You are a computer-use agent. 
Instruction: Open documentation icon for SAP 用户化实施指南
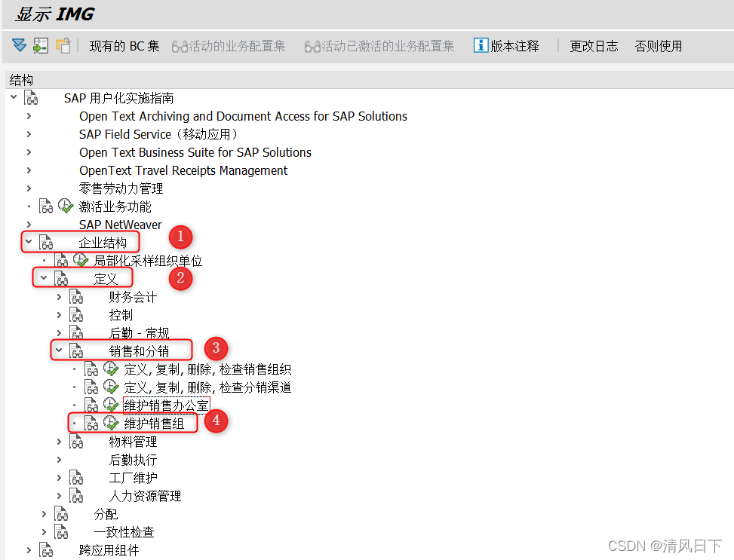click(32, 98)
